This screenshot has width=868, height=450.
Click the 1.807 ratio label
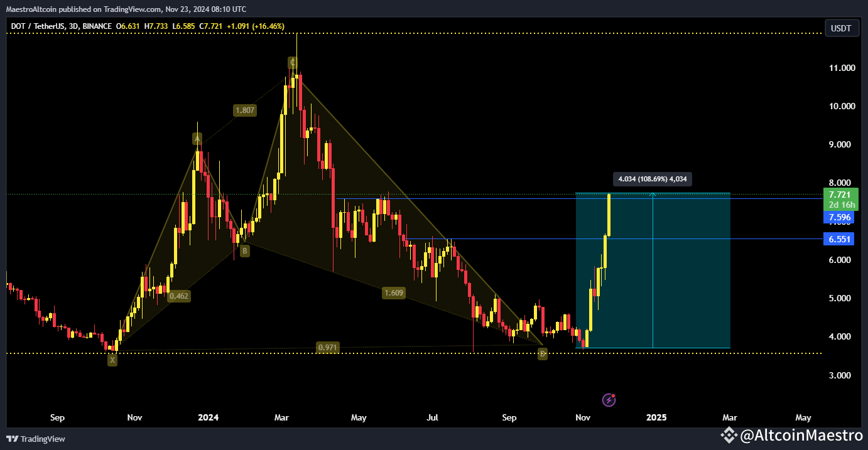244,110
